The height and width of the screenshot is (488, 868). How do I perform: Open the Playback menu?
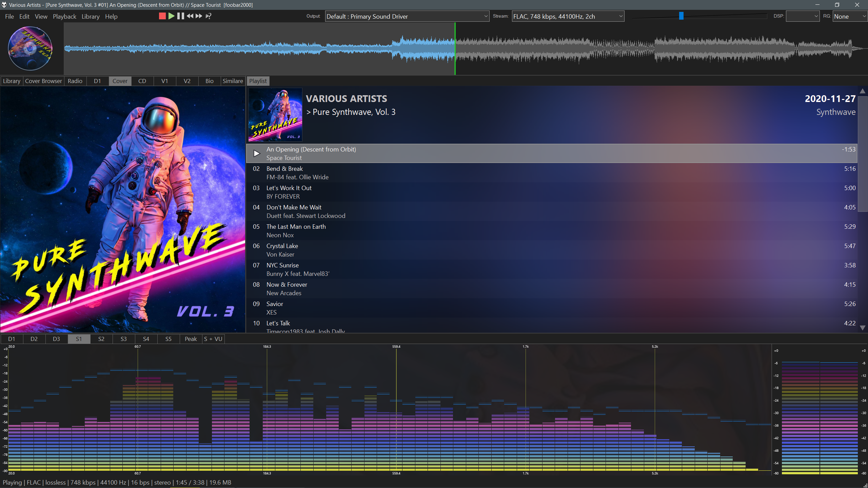64,16
